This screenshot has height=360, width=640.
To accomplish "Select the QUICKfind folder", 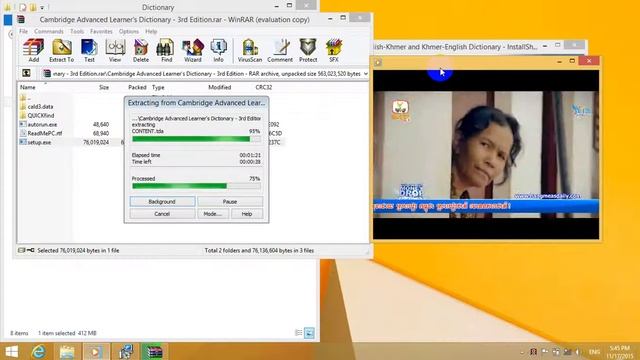I will 37,116.
